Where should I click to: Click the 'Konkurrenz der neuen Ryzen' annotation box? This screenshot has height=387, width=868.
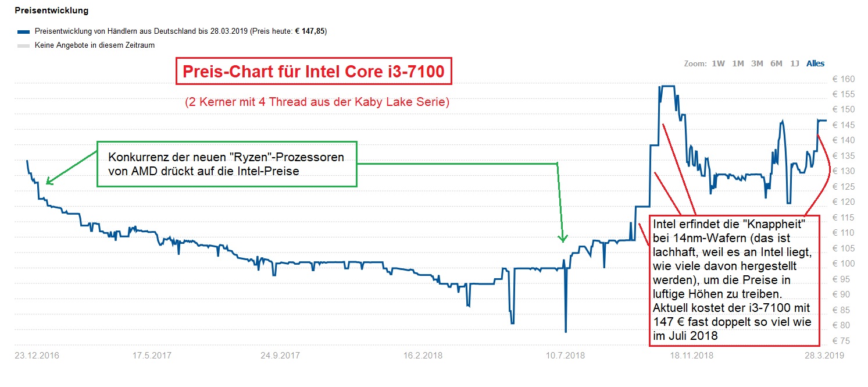(227, 165)
